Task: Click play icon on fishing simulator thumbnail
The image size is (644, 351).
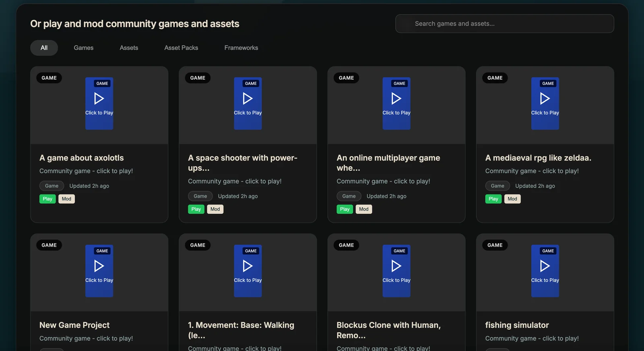Action: (545, 266)
